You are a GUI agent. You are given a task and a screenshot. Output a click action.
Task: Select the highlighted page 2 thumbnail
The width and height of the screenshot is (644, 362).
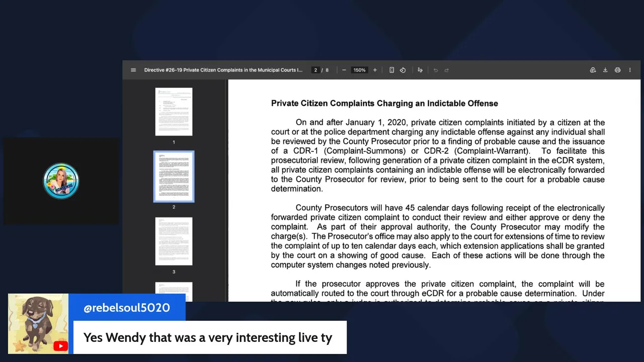coord(174,176)
